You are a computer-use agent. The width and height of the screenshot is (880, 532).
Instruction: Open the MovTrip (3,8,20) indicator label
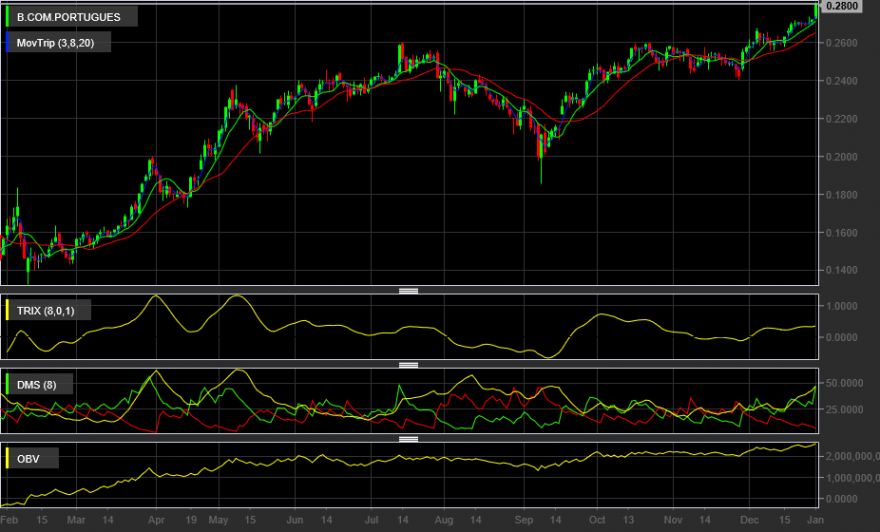tap(55, 43)
